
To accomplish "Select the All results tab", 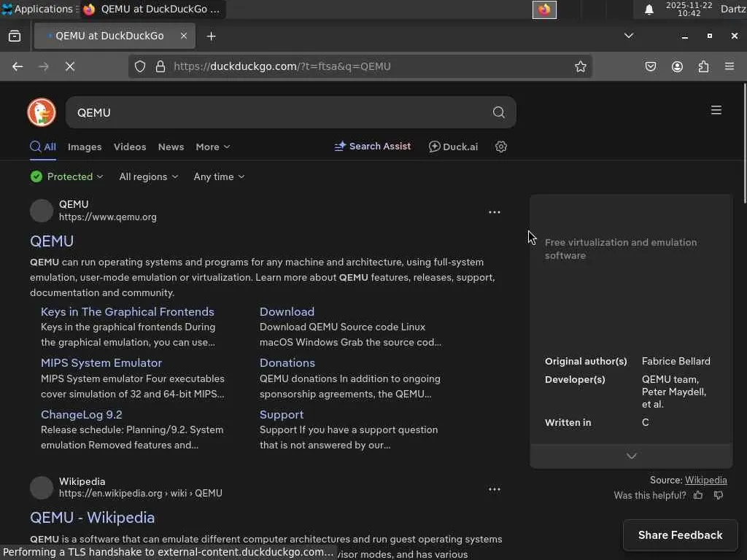I will point(43,147).
